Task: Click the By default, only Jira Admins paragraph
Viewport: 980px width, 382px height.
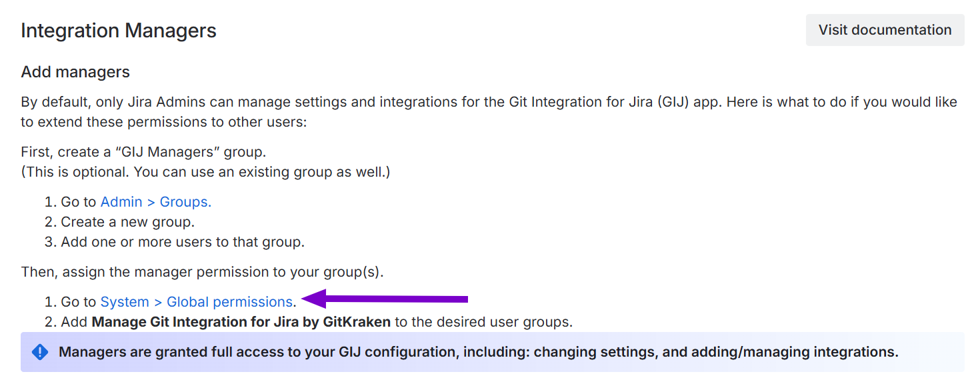Action: (x=333, y=103)
